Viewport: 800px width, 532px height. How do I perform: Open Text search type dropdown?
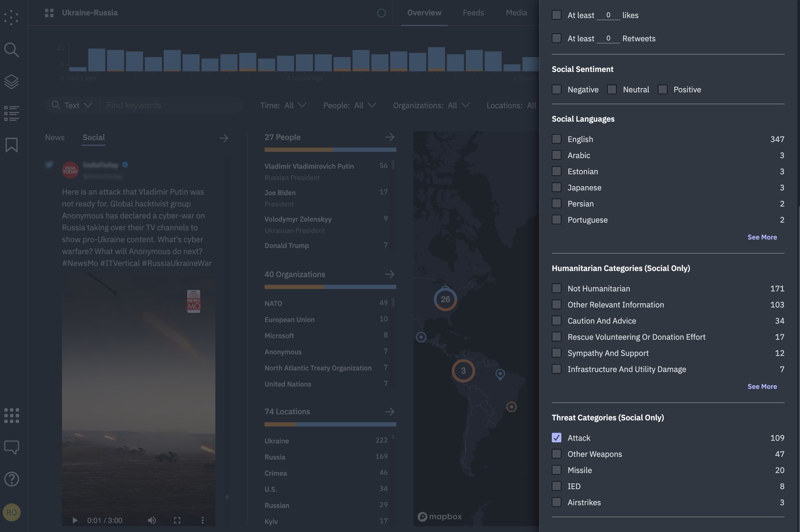[x=77, y=105]
